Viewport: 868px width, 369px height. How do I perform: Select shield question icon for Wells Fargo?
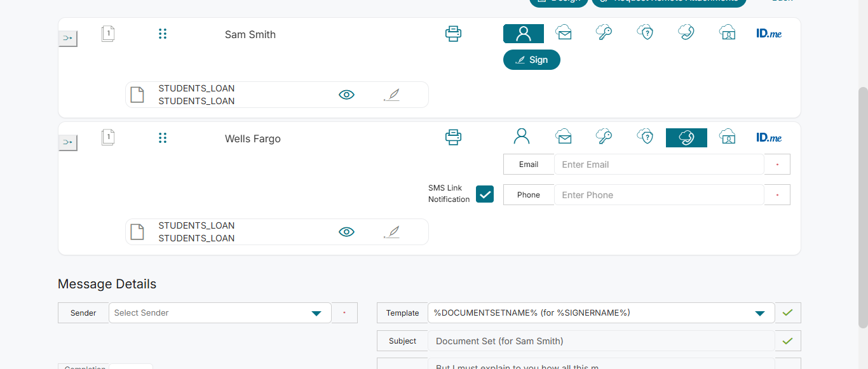pos(645,137)
